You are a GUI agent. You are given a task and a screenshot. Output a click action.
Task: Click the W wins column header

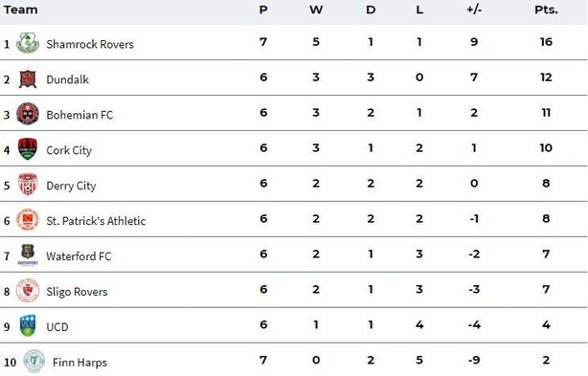point(316,10)
